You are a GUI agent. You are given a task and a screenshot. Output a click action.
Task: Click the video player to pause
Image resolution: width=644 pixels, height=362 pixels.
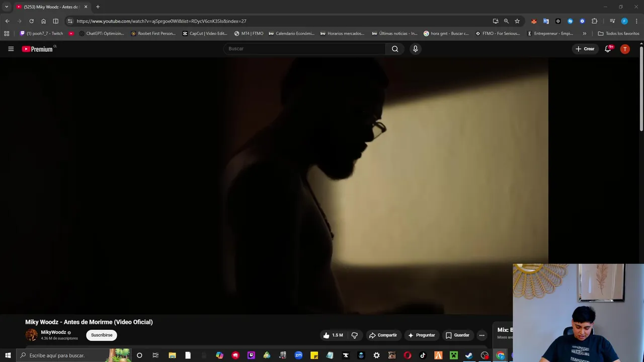(x=274, y=186)
